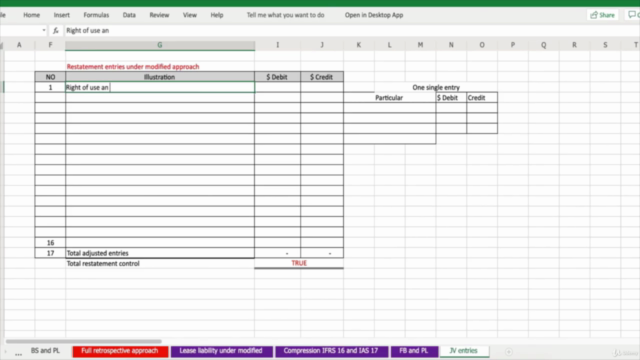
Task: Click the red TRUE control cell
Action: 299,263
